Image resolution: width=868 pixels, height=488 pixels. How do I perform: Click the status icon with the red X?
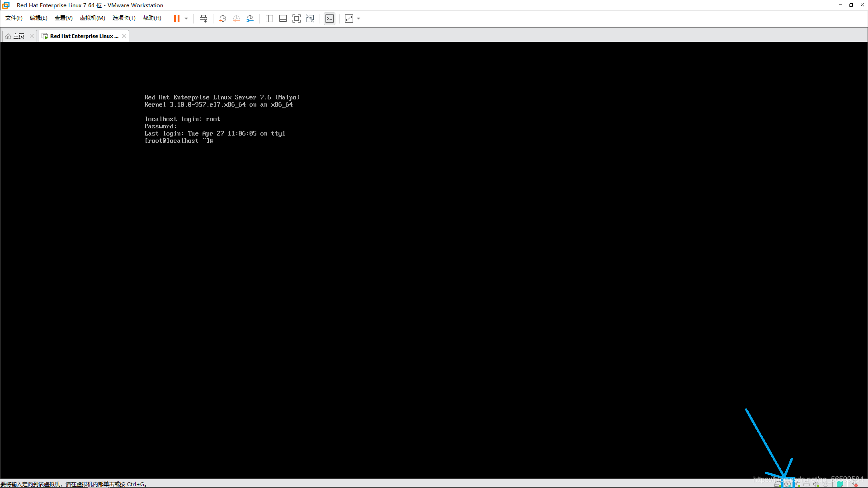tap(854, 484)
